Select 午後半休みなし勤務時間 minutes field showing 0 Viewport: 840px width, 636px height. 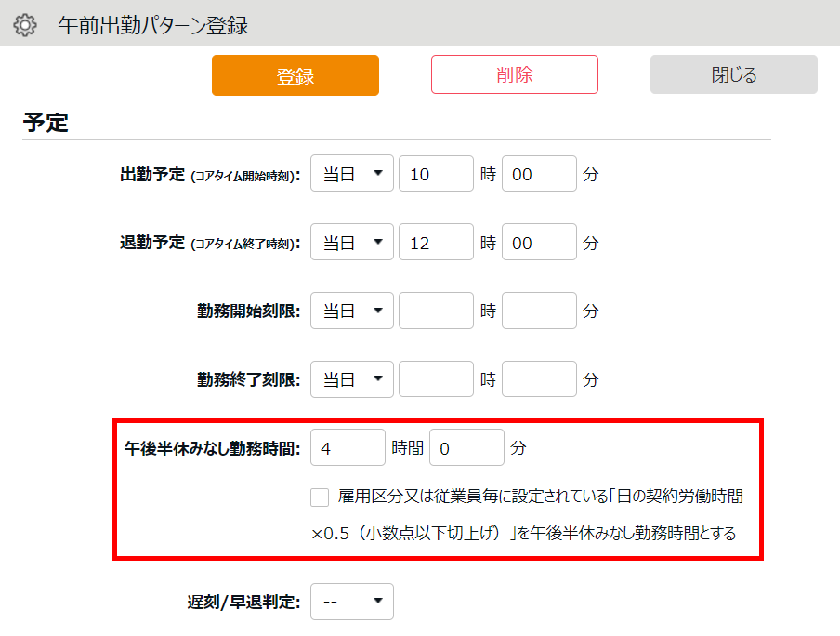pos(466,448)
